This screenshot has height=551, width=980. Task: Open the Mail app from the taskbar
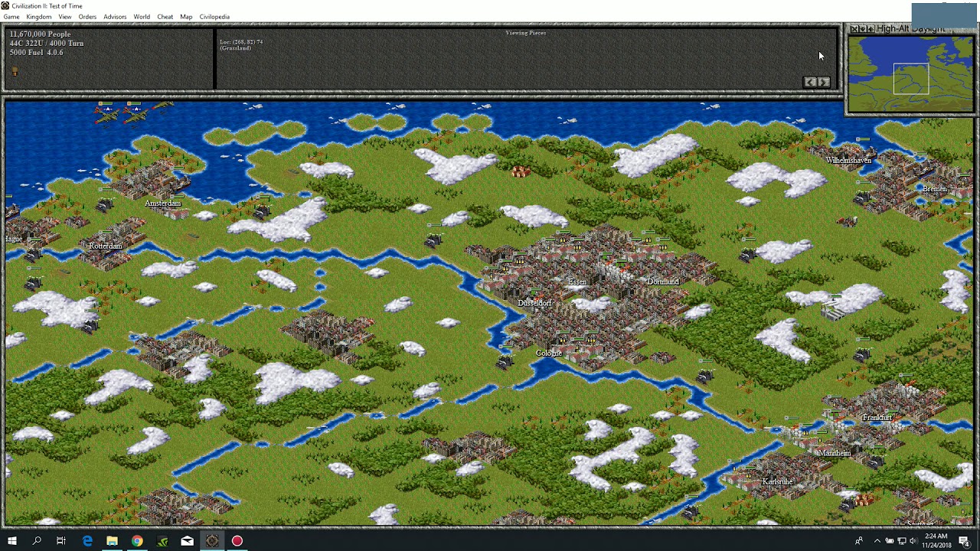(x=187, y=541)
